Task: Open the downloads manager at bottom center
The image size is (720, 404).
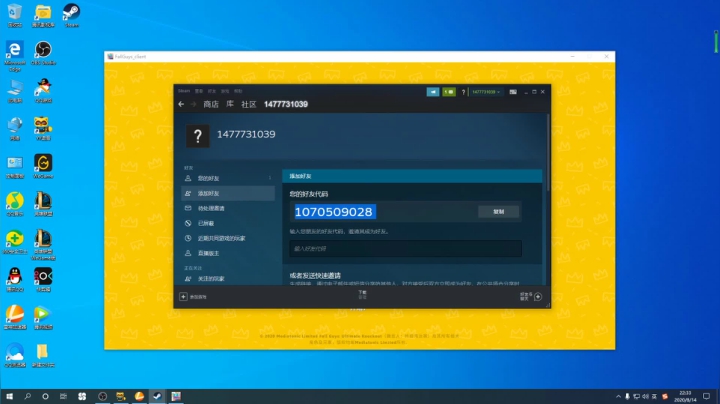Action: 362,294
